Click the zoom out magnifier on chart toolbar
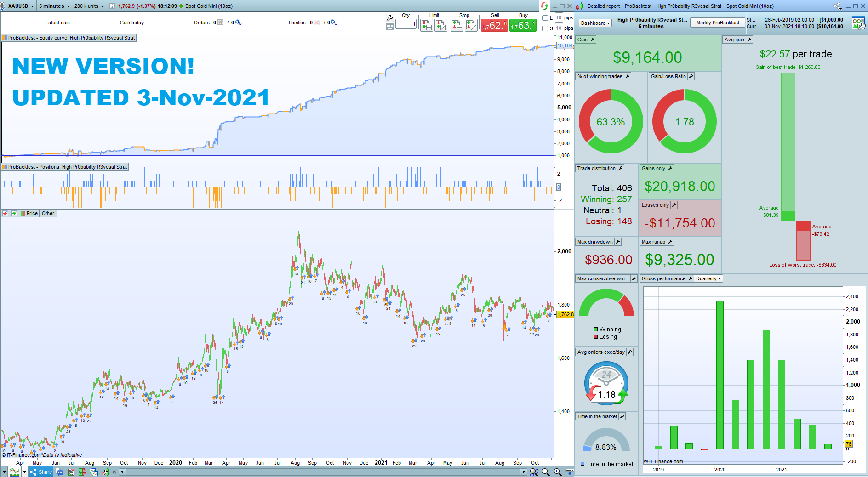Image resolution: width=868 pixels, height=477 pixels. [x=546, y=472]
